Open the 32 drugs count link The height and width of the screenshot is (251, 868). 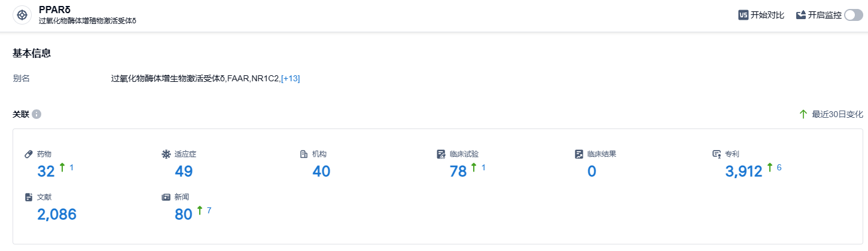(x=46, y=172)
